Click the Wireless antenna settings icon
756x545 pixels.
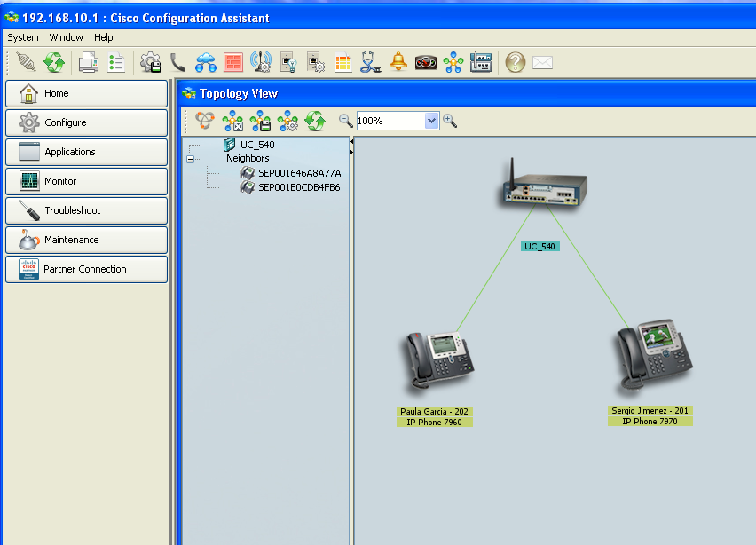tap(261, 62)
